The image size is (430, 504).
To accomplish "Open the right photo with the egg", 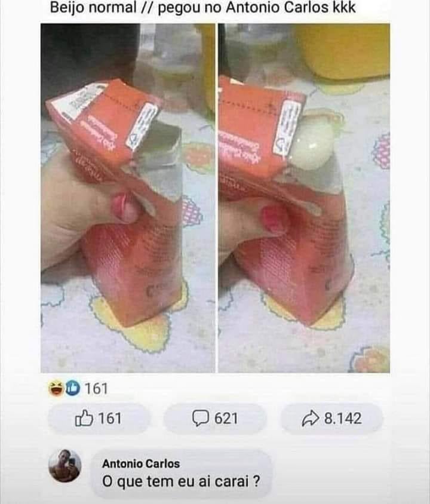I will 304,198.
